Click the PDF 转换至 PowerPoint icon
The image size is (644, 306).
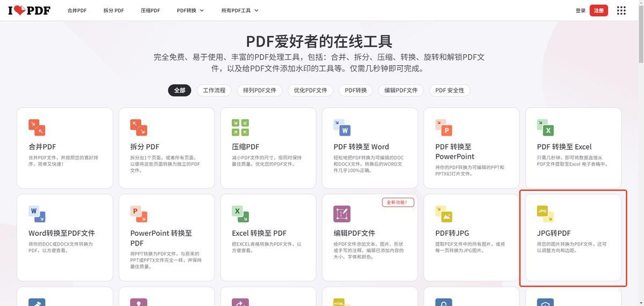coord(443,128)
